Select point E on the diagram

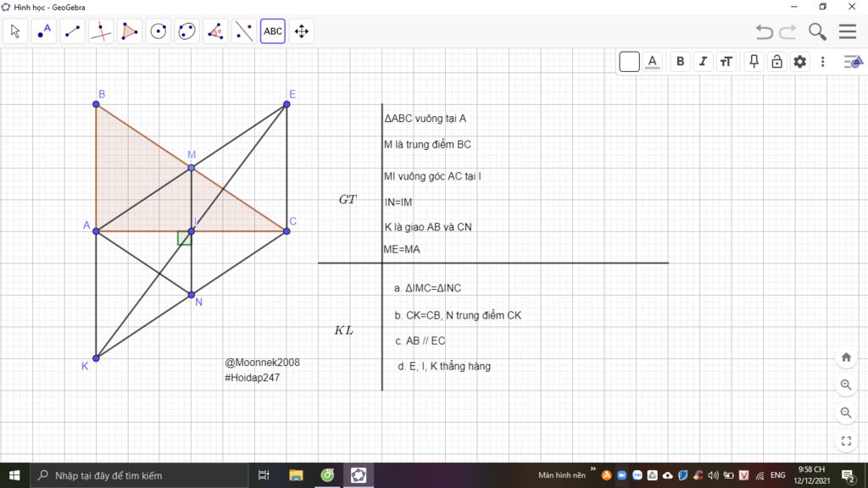(x=287, y=104)
